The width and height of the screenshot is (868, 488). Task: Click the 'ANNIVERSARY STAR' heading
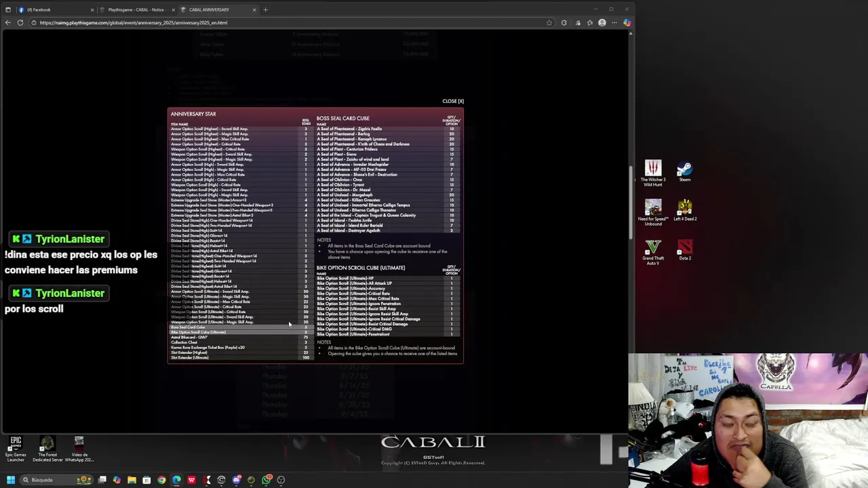point(193,114)
